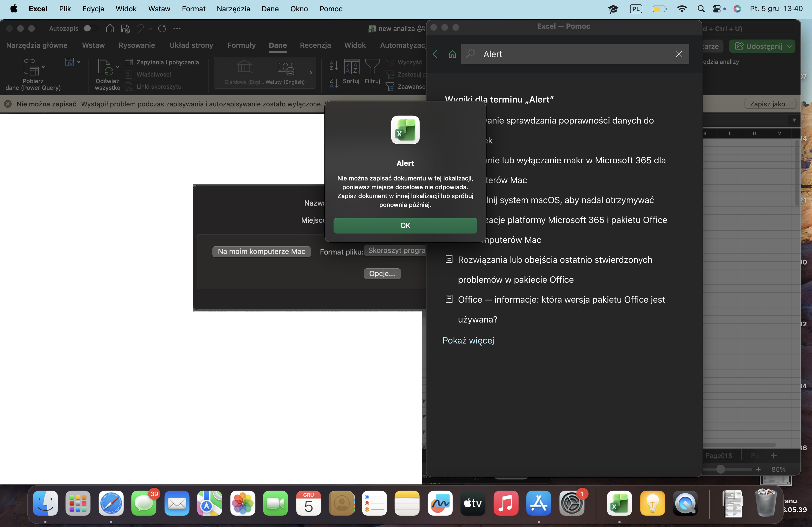
Task: Open the Help home page icon
Action: (452, 54)
